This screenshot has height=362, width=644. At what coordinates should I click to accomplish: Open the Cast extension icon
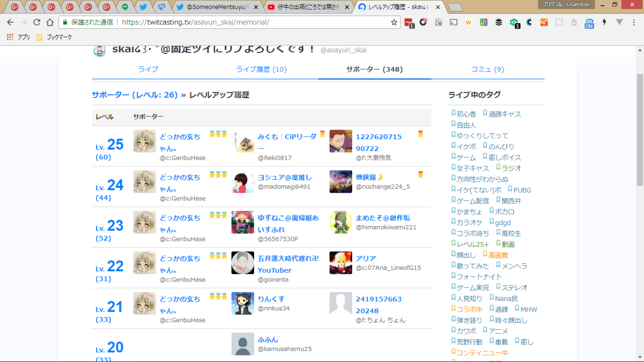coord(453,22)
